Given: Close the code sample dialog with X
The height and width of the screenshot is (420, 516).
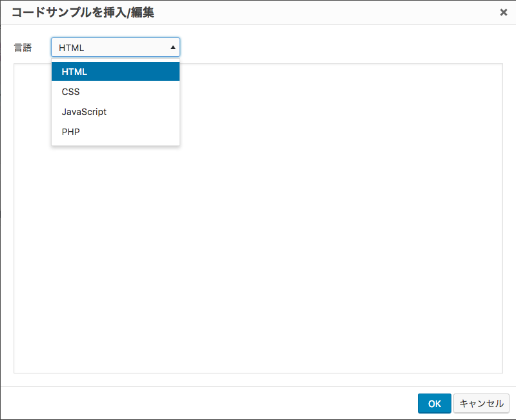Looking at the screenshot, I should coord(503,12).
